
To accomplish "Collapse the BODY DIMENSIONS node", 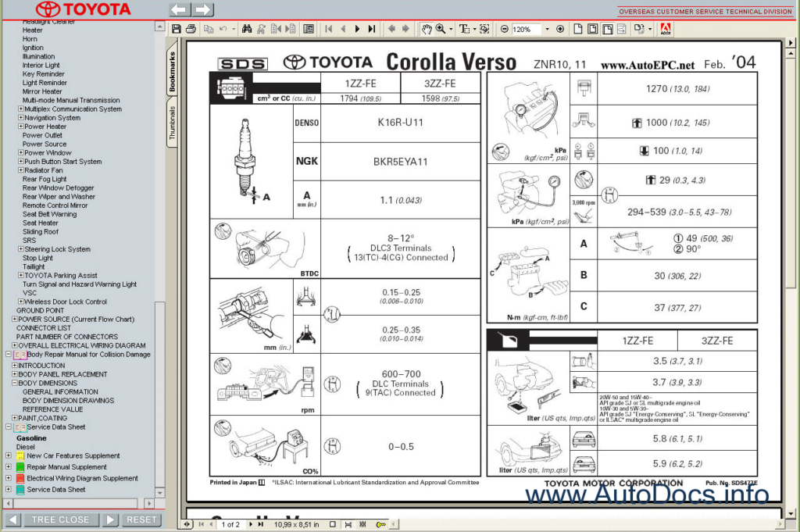I will click(x=15, y=383).
